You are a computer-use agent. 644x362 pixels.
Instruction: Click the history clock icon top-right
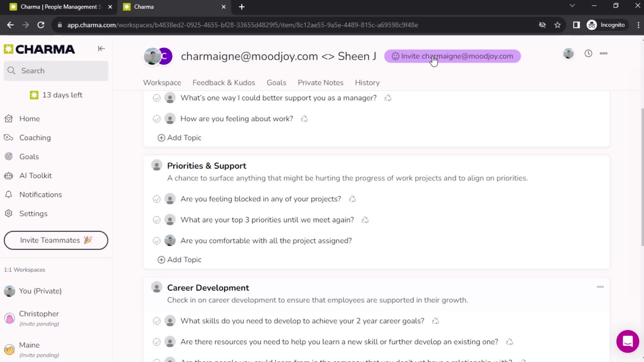click(x=589, y=53)
